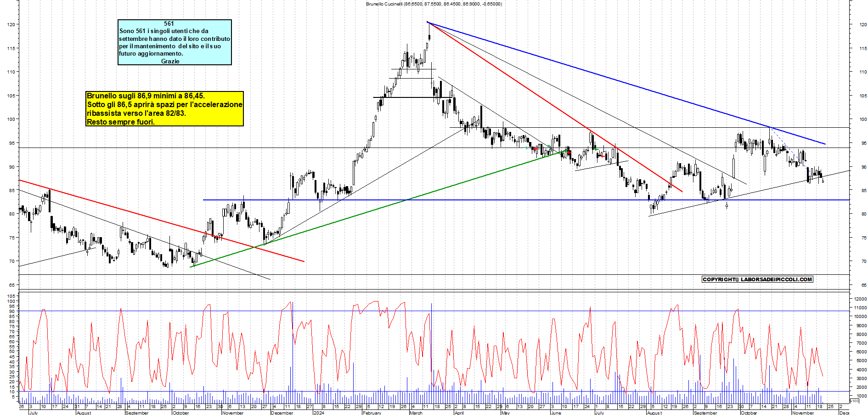Select the blue horizontal 90 level line in the oscillator panel
This screenshot has width=868, height=415.
434,311
